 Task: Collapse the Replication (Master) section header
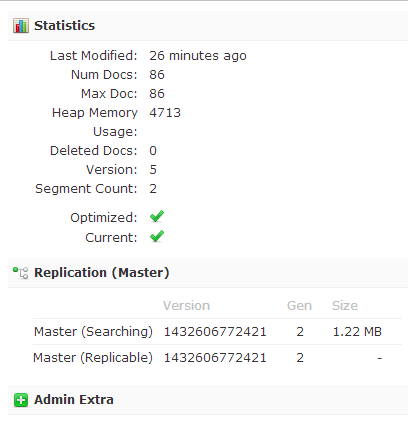pos(208,273)
